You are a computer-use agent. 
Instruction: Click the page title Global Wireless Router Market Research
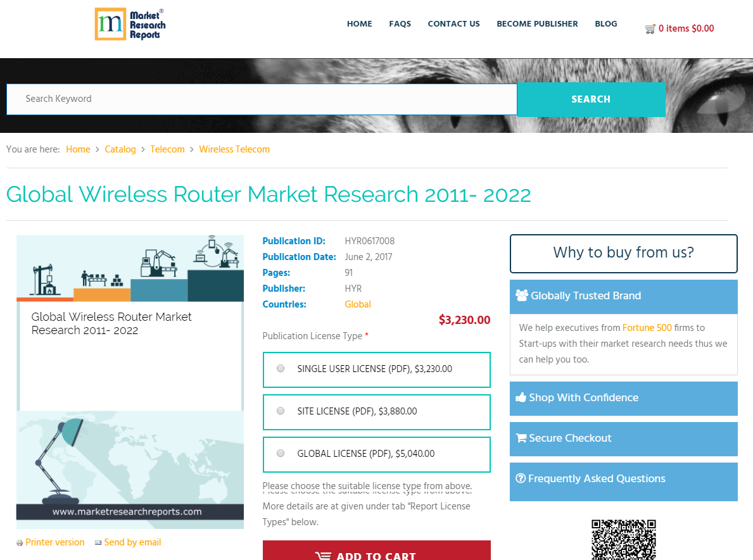point(269,194)
